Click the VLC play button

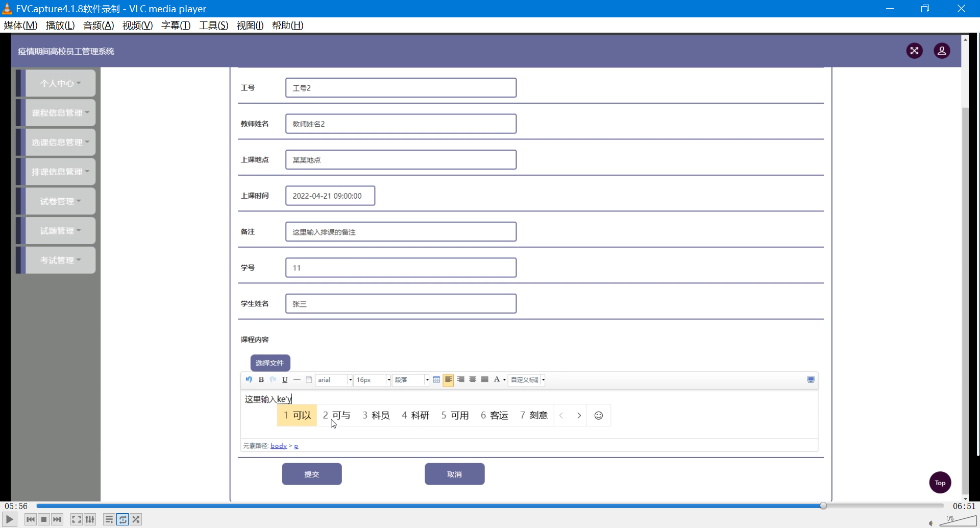coord(10,519)
